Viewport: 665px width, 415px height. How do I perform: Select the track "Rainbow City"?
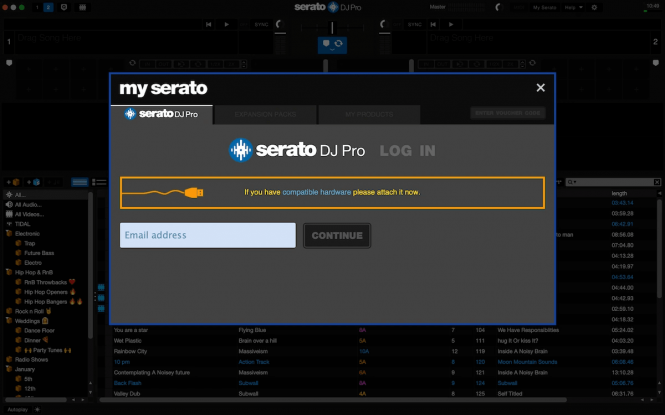pyautogui.click(x=130, y=351)
